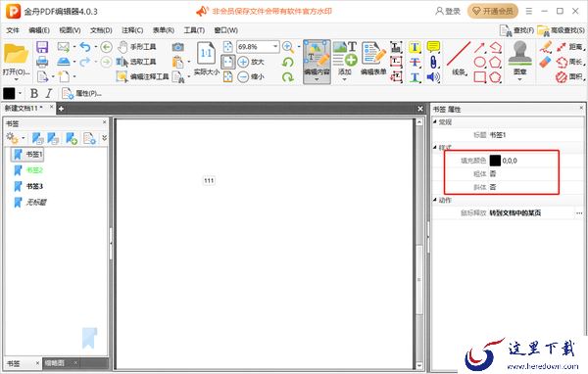Select the red oval shape tool
Image resolution: width=588 pixels, height=374 pixels.
pos(480,62)
